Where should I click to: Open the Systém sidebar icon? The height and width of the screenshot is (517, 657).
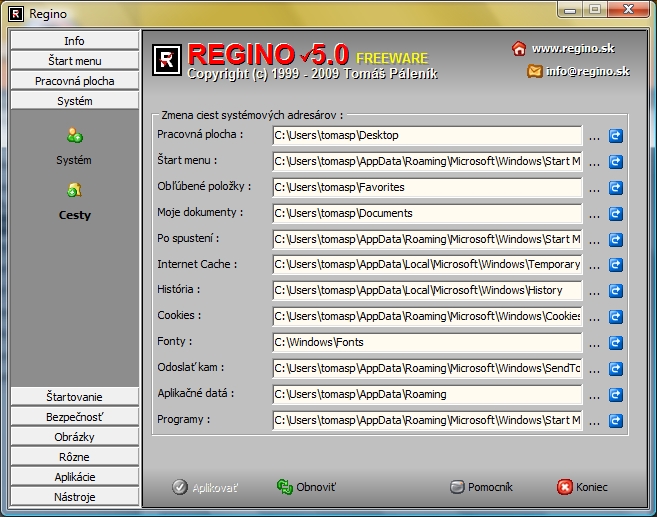(75, 135)
